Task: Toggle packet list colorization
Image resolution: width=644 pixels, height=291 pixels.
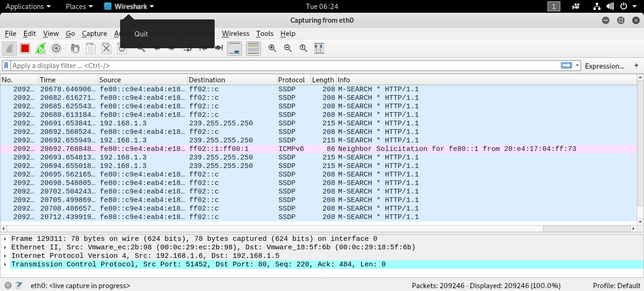Action: click(253, 48)
